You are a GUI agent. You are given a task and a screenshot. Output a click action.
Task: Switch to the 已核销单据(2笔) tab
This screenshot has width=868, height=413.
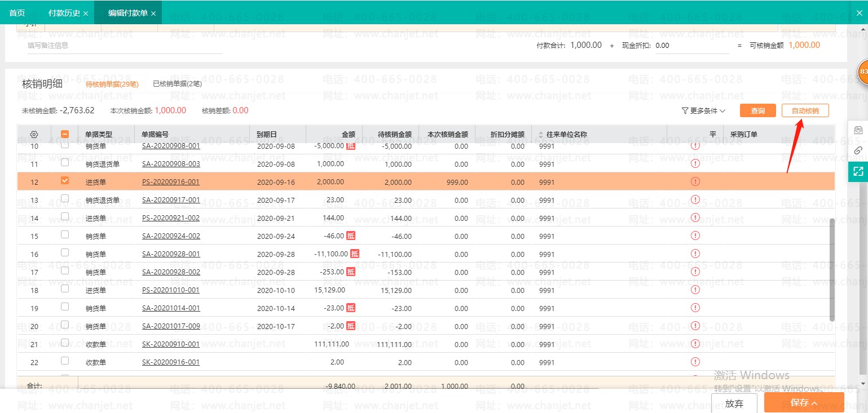pos(177,84)
